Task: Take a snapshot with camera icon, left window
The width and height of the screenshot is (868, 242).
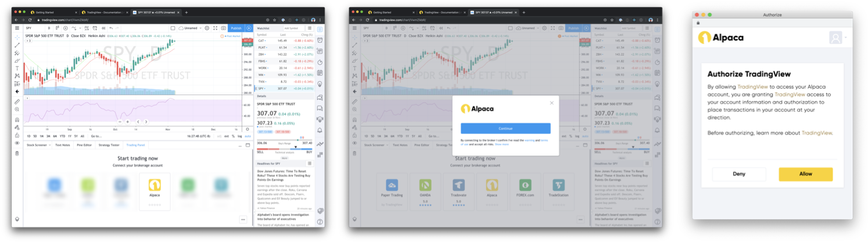Action: [224, 28]
